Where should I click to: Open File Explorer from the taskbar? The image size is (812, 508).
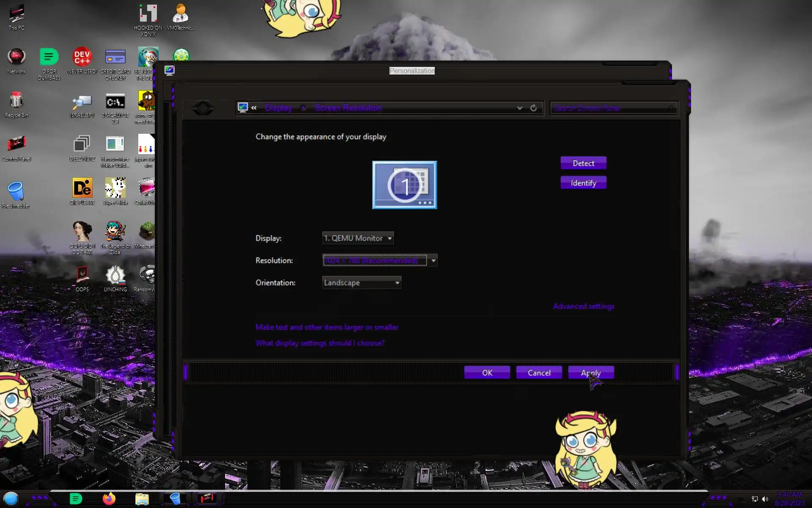tap(142, 499)
